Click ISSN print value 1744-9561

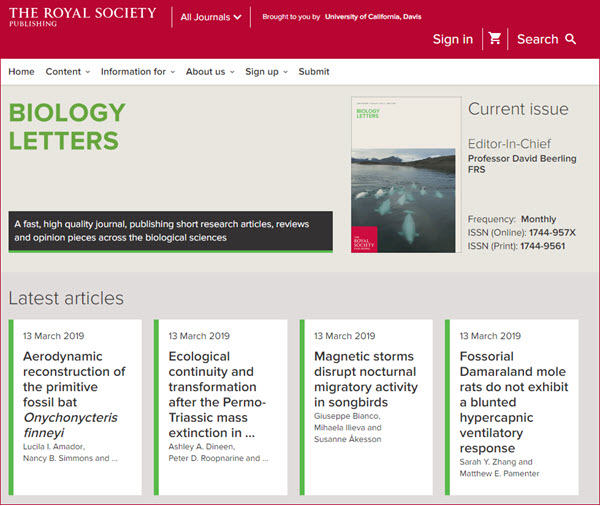pyautogui.click(x=543, y=246)
